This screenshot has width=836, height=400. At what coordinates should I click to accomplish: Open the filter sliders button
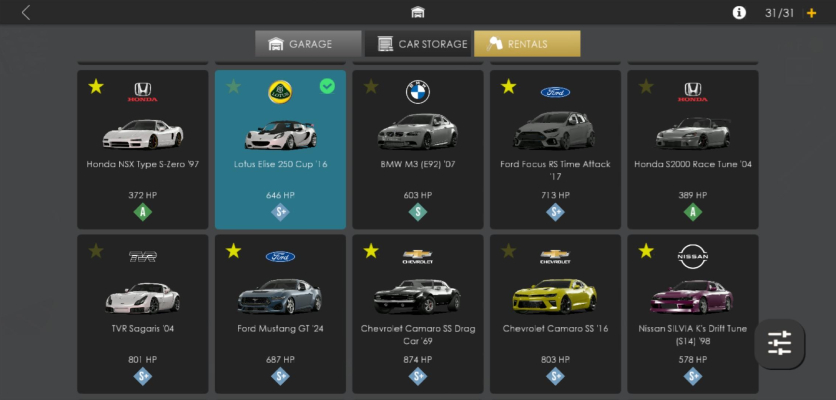point(779,343)
